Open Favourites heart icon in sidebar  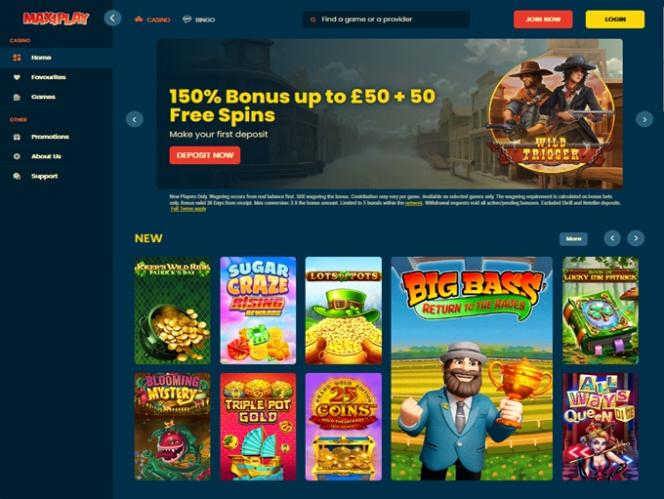pos(17,77)
